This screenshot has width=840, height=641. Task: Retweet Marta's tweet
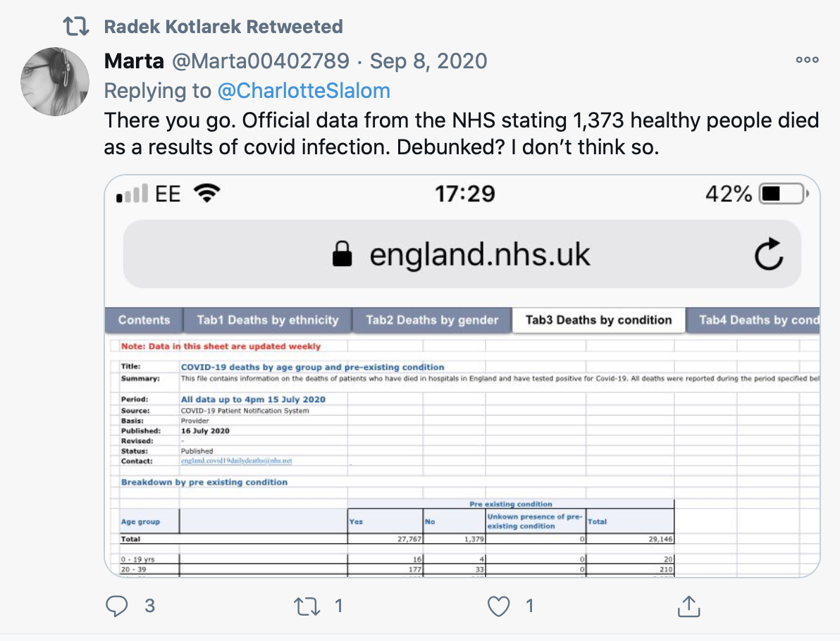click(x=307, y=606)
